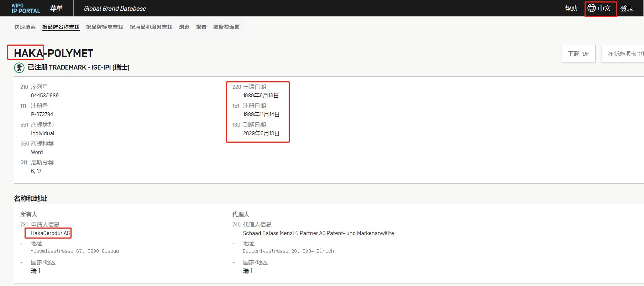Go to the 按商品和服务查找 tab
The image size is (644, 286).
click(151, 27)
